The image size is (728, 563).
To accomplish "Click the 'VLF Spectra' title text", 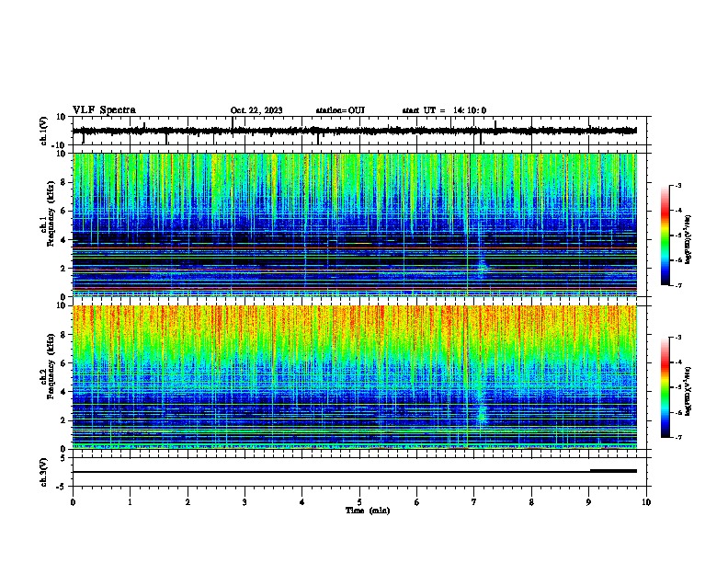I will pyautogui.click(x=104, y=110).
